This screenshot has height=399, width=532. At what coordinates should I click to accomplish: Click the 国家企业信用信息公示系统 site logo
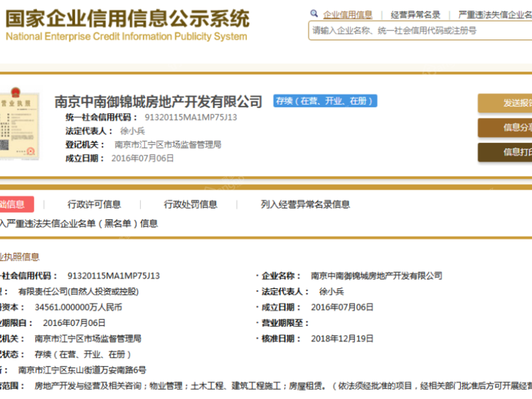[127, 25]
